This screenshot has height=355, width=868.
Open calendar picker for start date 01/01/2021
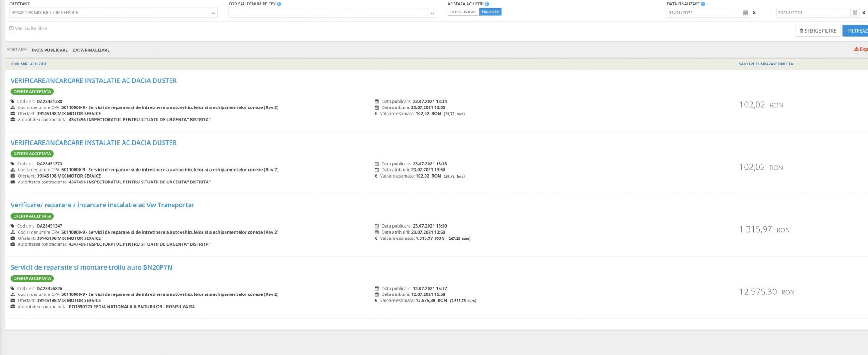(745, 13)
